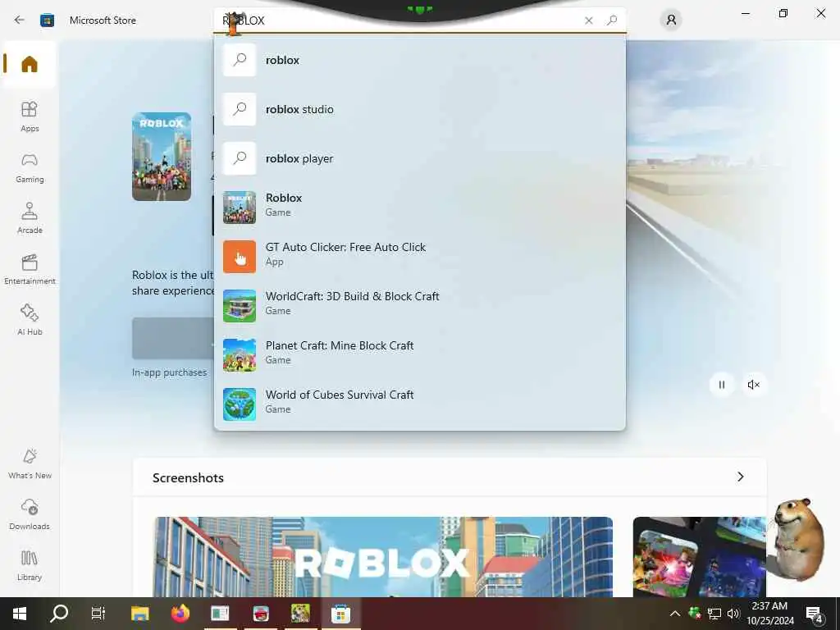
Task: Click the WorldCraft app icon
Action: tap(240, 306)
